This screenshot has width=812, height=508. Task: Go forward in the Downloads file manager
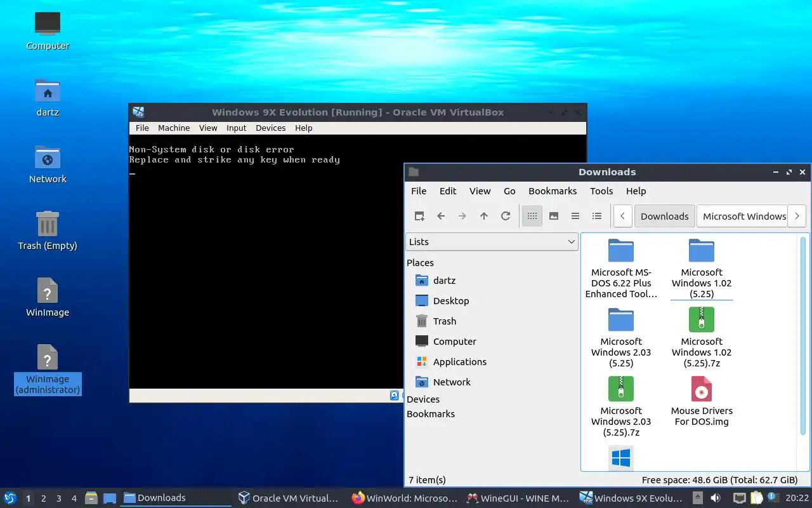pyautogui.click(x=462, y=216)
